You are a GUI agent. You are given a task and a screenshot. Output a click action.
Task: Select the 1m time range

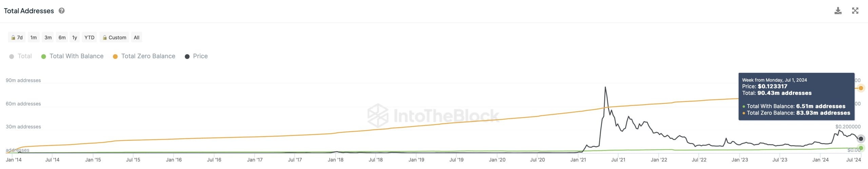[x=33, y=37]
